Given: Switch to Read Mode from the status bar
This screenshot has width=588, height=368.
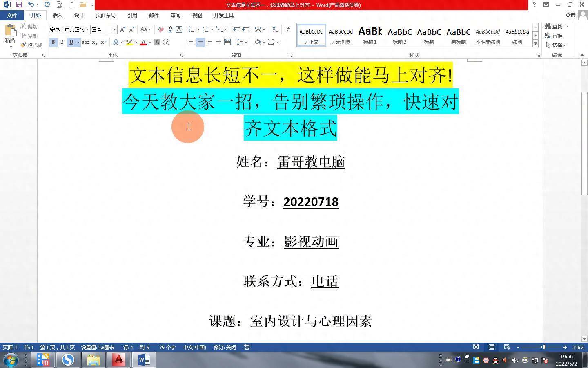Looking at the screenshot, I should point(476,347).
